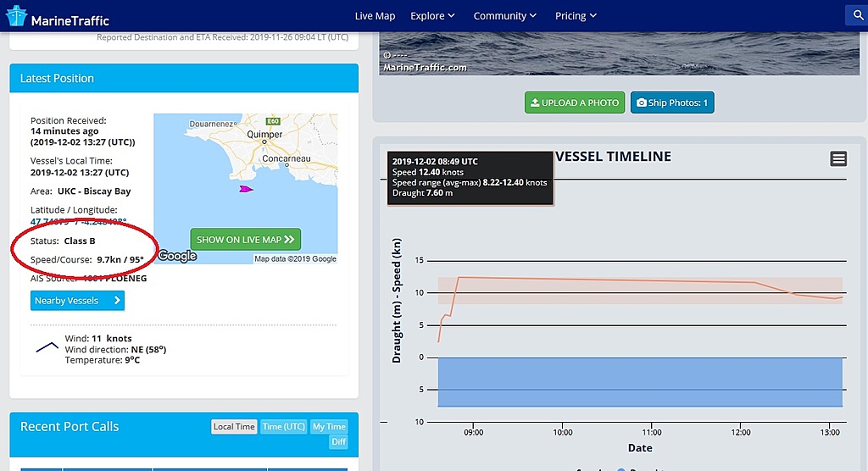Click the 'Wind: 11 knots' text

pos(98,338)
